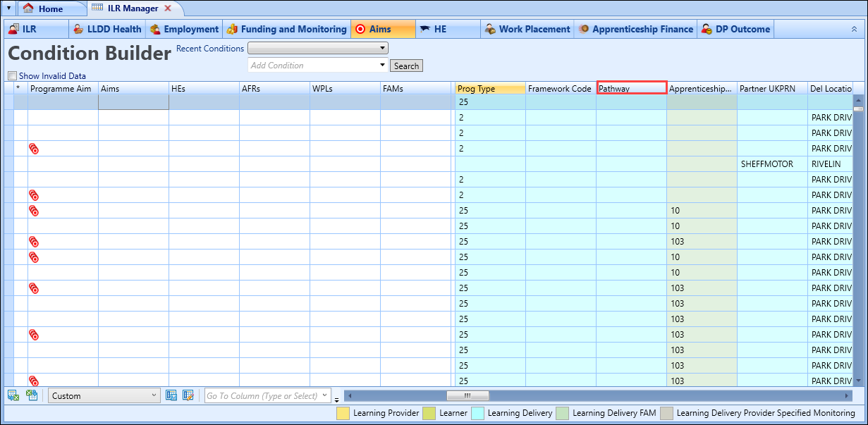Open the LLDD Health tab
Viewport: 868px width, 425px height.
pos(109,29)
